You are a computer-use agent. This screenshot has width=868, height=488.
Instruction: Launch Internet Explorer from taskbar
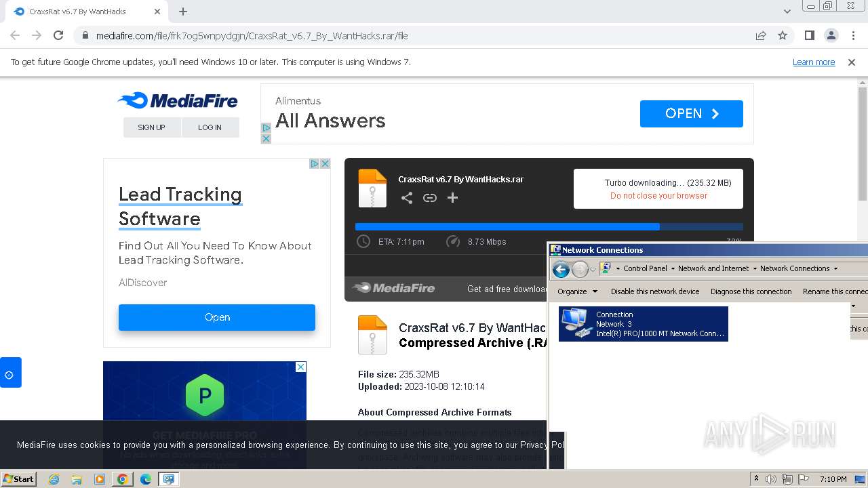click(54, 479)
